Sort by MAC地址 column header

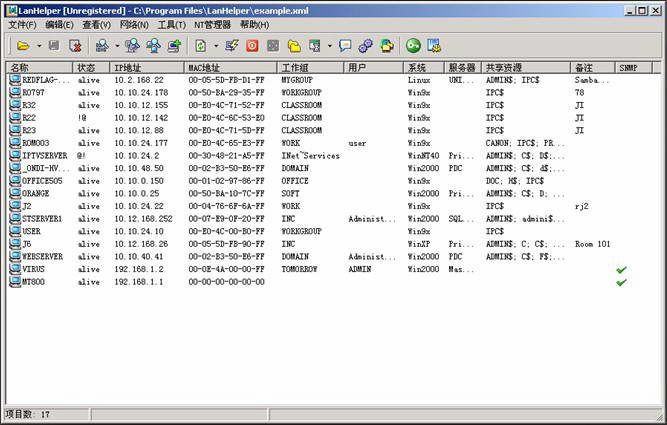pos(231,68)
